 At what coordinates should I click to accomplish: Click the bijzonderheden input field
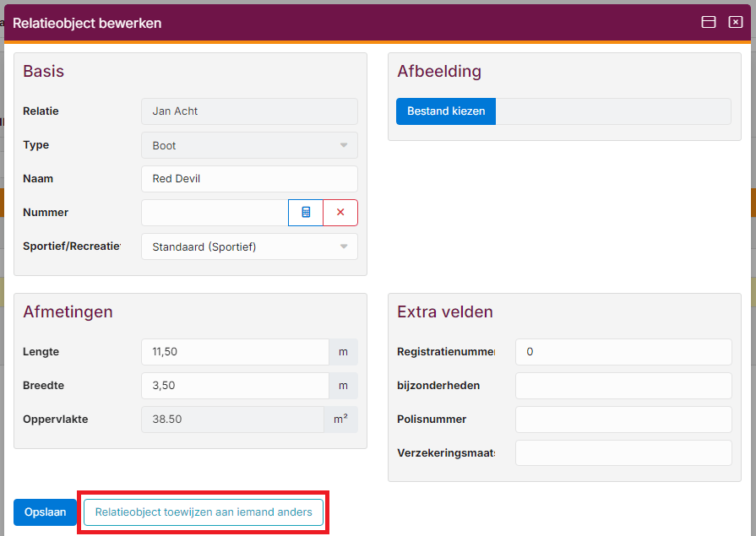[x=623, y=386]
